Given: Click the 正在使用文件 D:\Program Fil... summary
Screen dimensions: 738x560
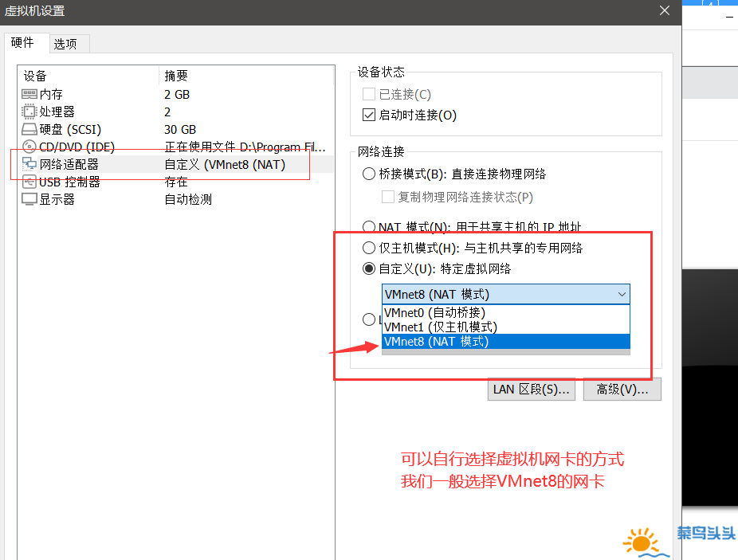Looking at the screenshot, I should point(245,147).
